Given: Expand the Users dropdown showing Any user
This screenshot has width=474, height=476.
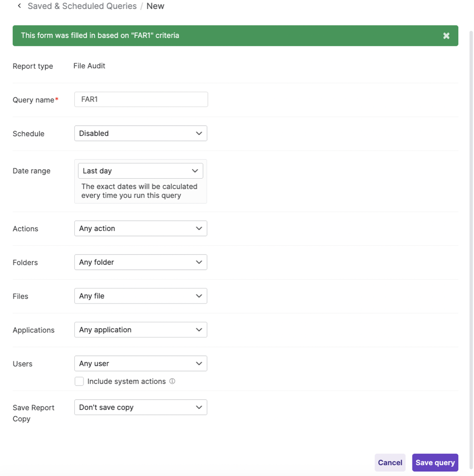Looking at the screenshot, I should click(x=140, y=364).
